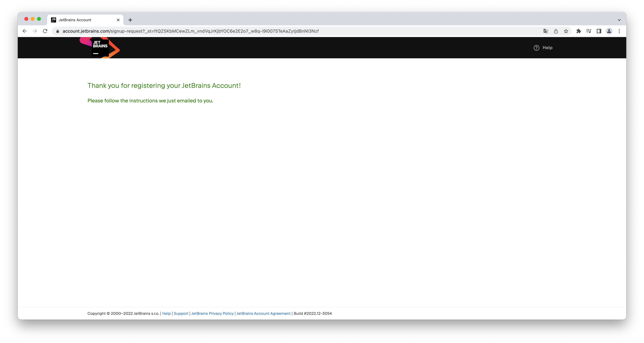The image size is (644, 343).
Task: Expand the tab search dropdown arrow
Action: [619, 20]
